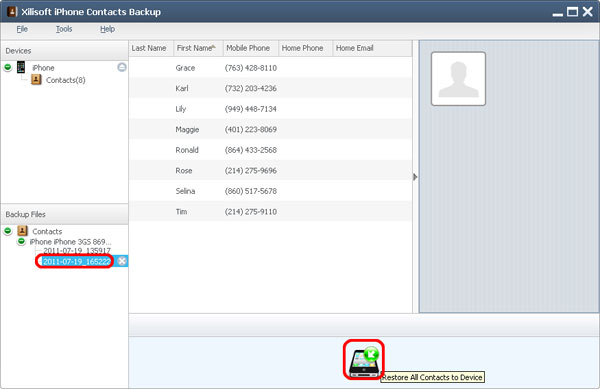Maximize the Xilisoft window

click(x=572, y=11)
